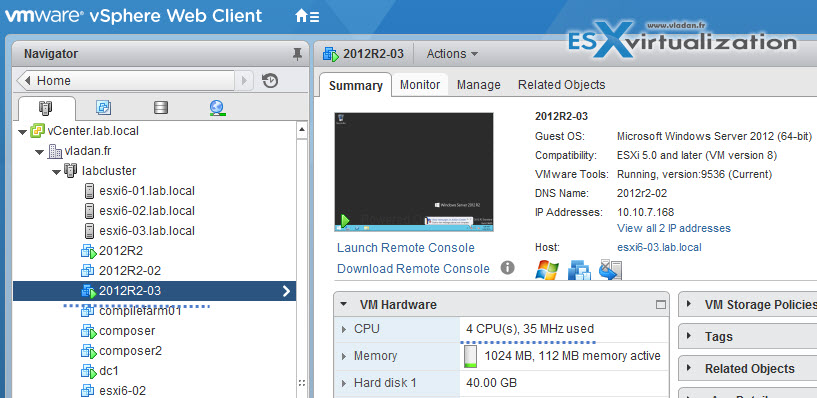Click the esxi6-01.lab.local host icon
This screenshot has height=398, width=817.
tap(89, 191)
